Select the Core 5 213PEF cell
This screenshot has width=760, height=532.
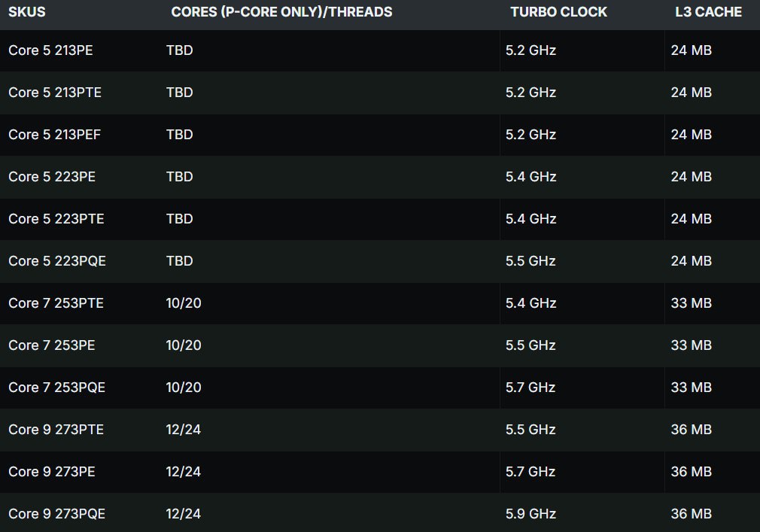pyautogui.click(x=54, y=135)
